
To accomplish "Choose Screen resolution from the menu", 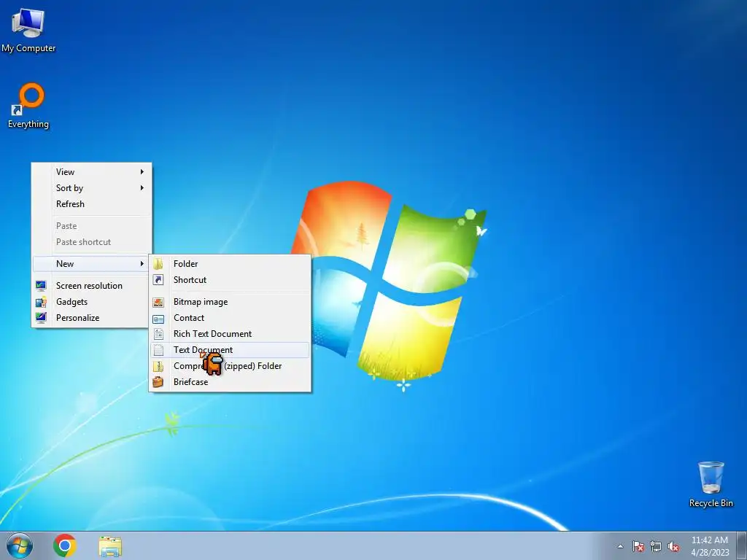I will (91, 286).
